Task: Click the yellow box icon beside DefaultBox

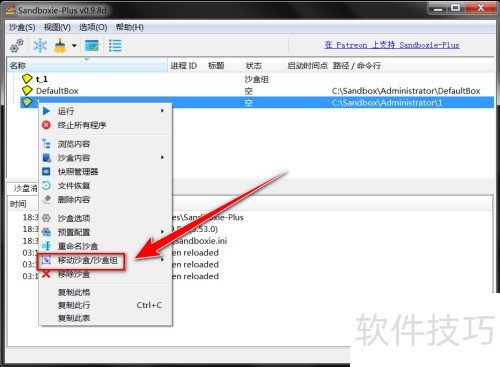Action: pos(27,90)
